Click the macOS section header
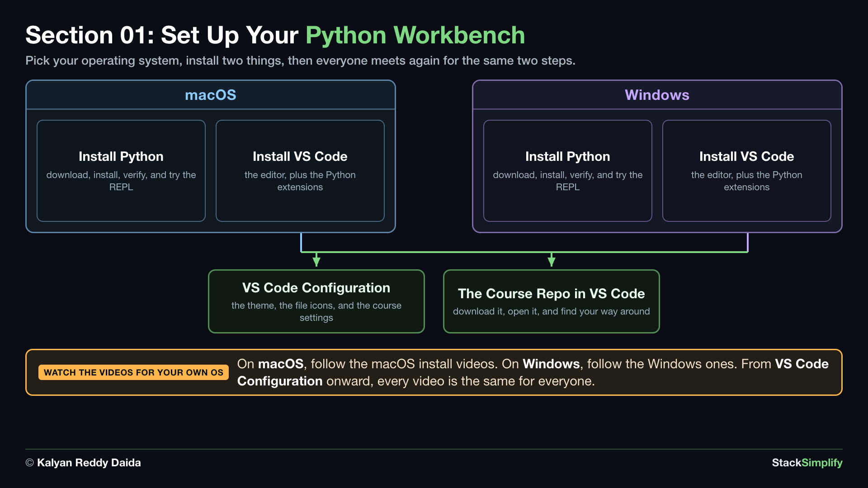Viewport: 868px width, 488px height. pos(211,95)
